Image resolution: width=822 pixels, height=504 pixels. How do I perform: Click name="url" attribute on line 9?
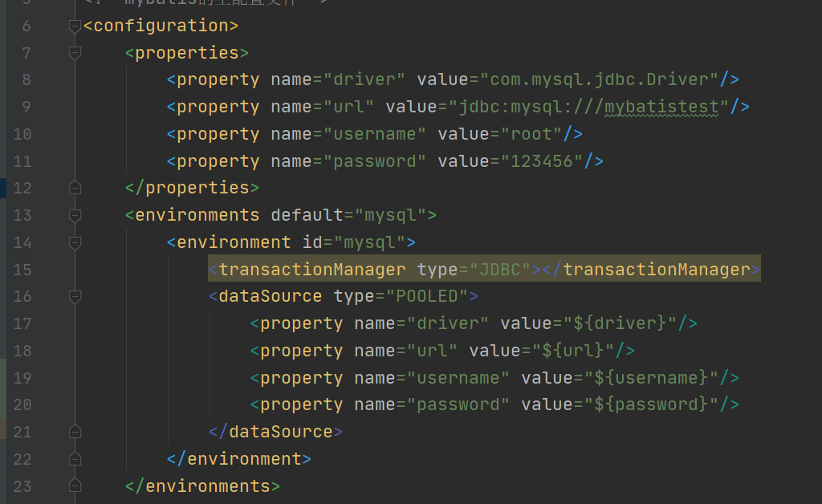click(323, 107)
